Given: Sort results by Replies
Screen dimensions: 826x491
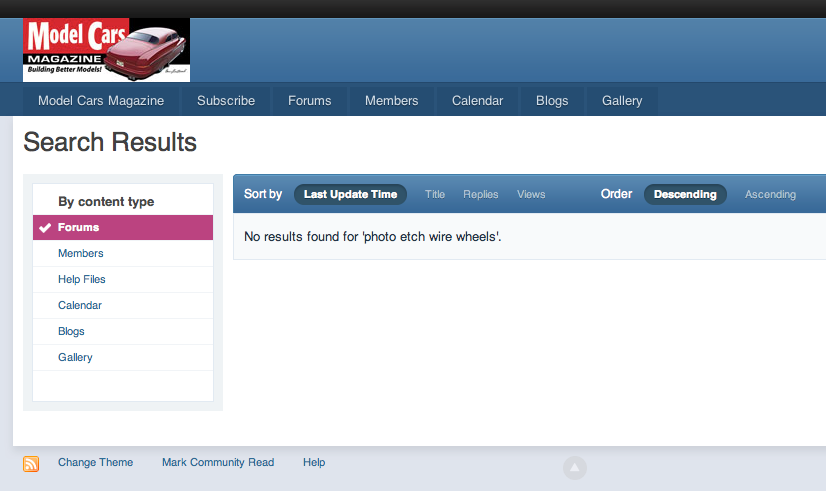Looking at the screenshot, I should coord(480,194).
